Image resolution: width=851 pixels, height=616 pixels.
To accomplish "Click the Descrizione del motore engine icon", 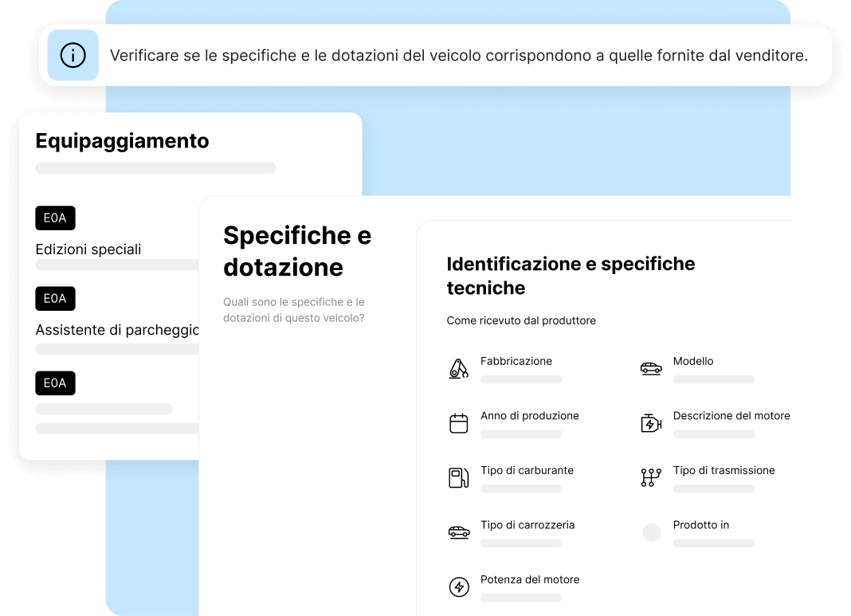I will (651, 423).
